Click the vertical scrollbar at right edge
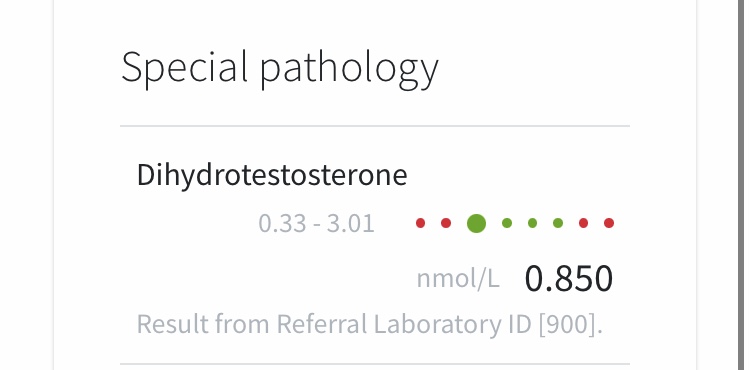This screenshot has width=750, height=370. click(x=741, y=185)
